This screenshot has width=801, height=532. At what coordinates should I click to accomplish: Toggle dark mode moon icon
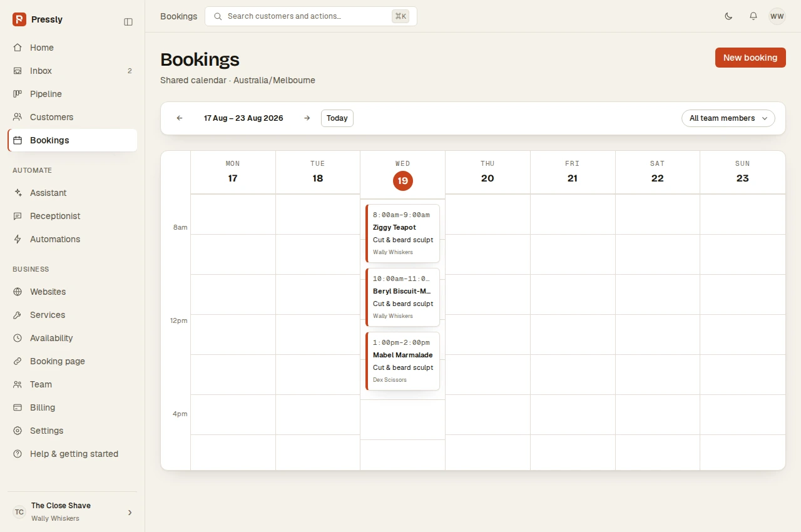pos(728,16)
